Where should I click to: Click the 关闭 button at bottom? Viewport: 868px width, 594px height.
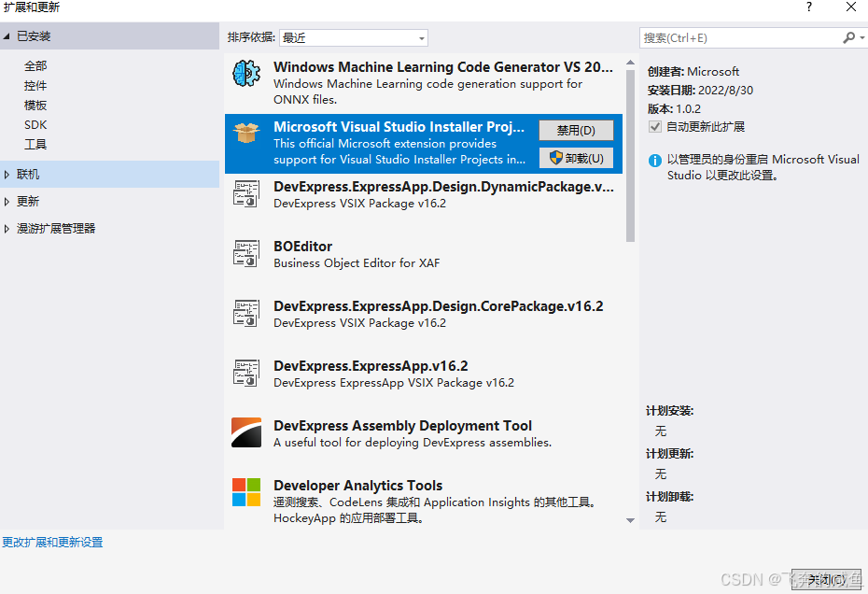(826, 580)
